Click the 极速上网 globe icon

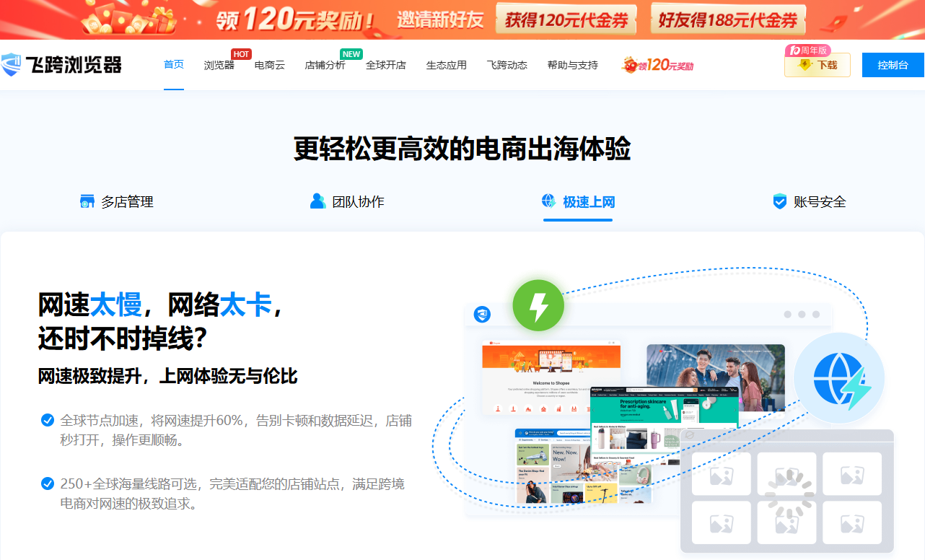point(549,201)
